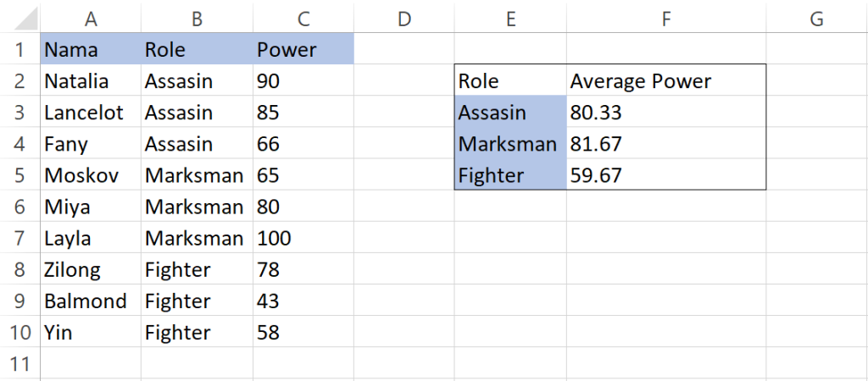This screenshot has width=868, height=381.
Task: Select column A header
Action: click(91, 19)
